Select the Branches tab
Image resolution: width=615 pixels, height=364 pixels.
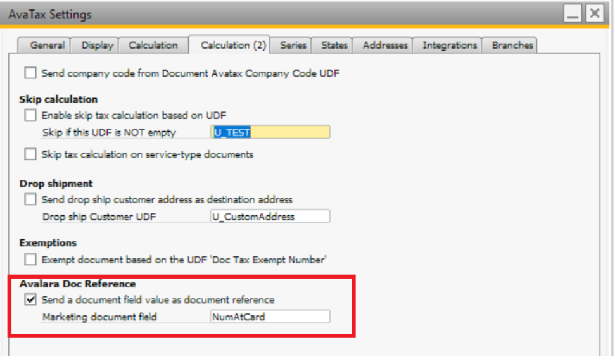509,46
